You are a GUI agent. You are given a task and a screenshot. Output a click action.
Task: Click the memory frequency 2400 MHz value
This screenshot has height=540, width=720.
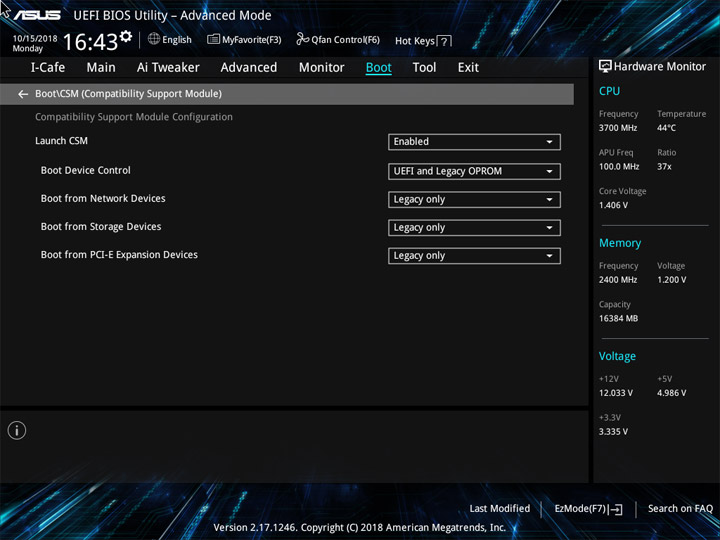pyautogui.click(x=618, y=280)
